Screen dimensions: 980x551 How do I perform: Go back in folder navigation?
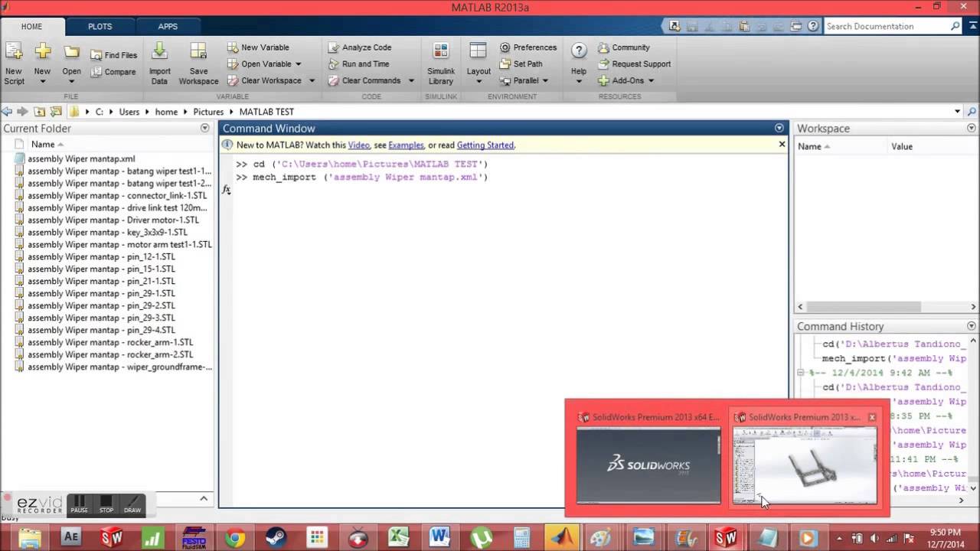[7, 112]
